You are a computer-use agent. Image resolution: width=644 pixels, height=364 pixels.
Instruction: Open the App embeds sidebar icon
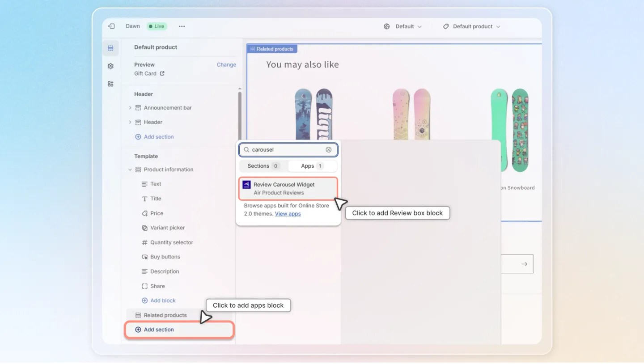(x=110, y=84)
